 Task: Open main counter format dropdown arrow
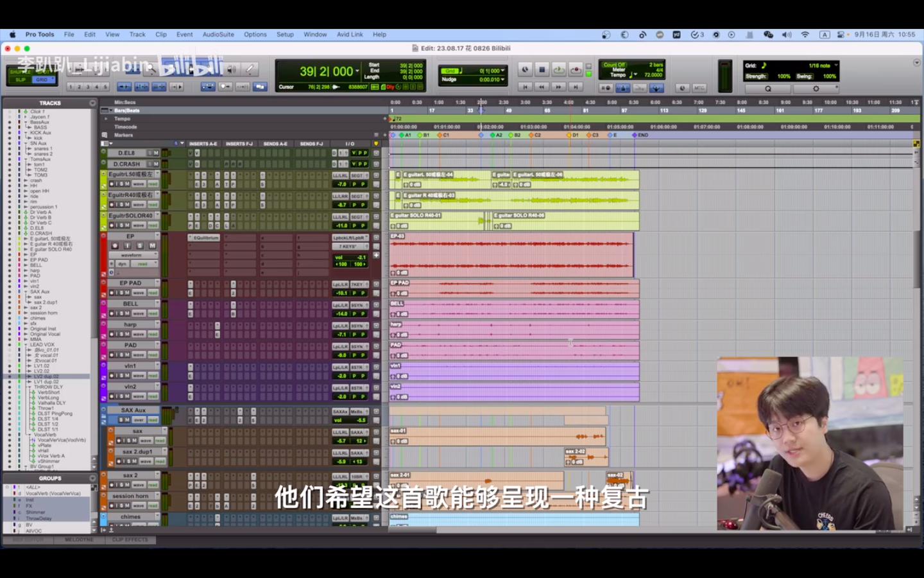click(x=357, y=71)
